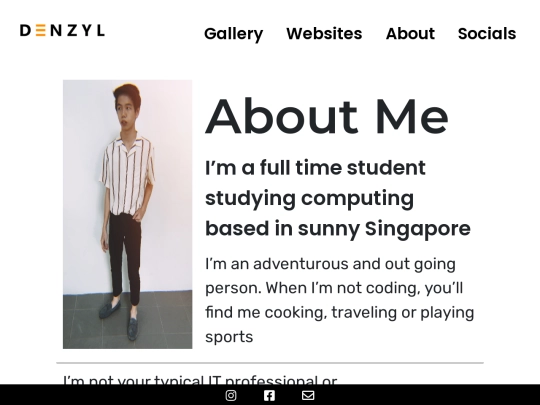Image resolution: width=540 pixels, height=405 pixels.
Task: Click the orange striped E in logo
Action: (x=41, y=31)
